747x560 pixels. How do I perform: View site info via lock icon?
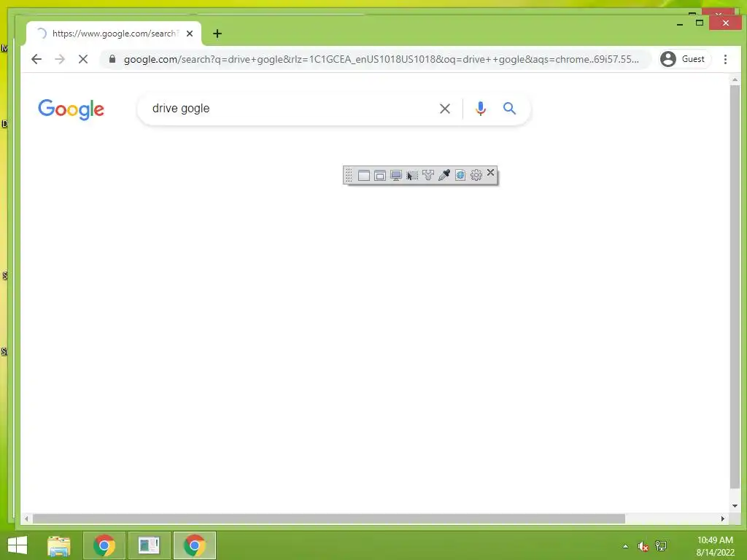click(112, 59)
